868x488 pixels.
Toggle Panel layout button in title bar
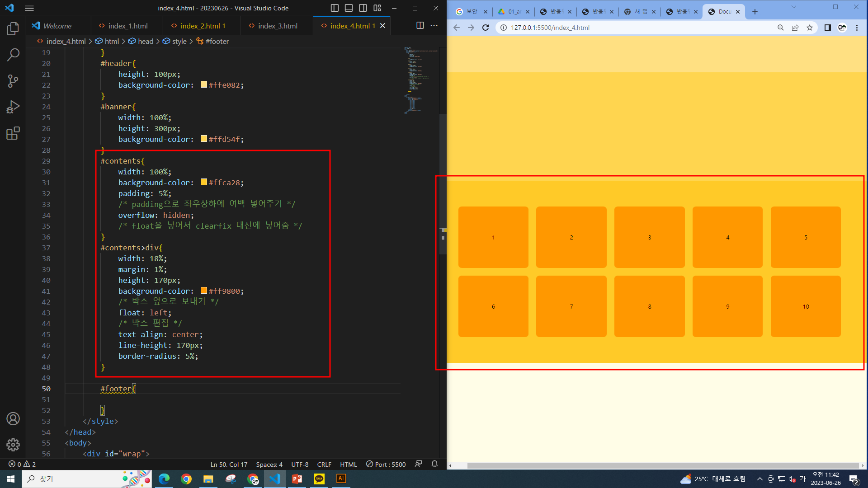[x=349, y=8]
